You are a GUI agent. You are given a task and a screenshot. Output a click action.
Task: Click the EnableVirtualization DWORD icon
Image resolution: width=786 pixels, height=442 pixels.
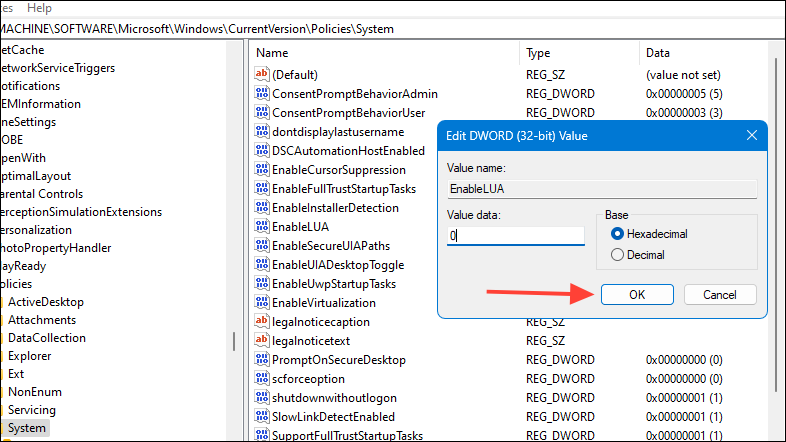click(x=262, y=302)
